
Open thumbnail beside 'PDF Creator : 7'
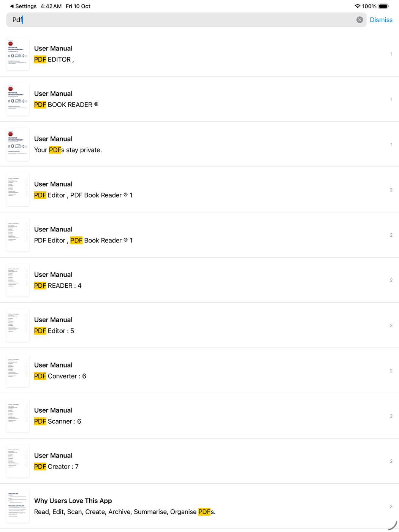pyautogui.click(x=18, y=461)
